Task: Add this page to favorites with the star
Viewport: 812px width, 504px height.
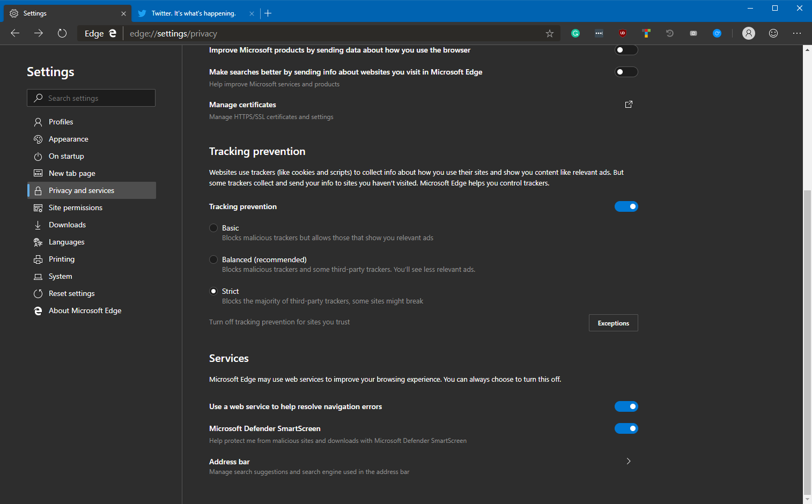Action: pos(550,33)
